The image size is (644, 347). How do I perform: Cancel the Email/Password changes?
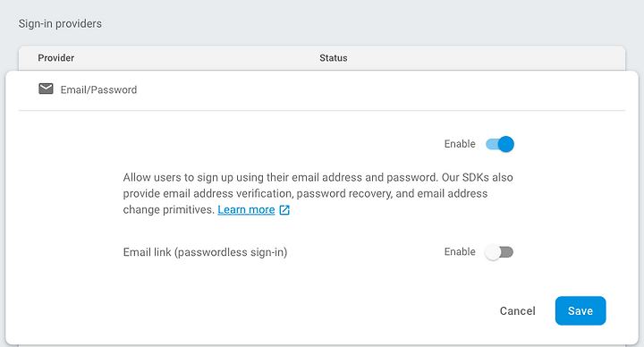pos(518,311)
